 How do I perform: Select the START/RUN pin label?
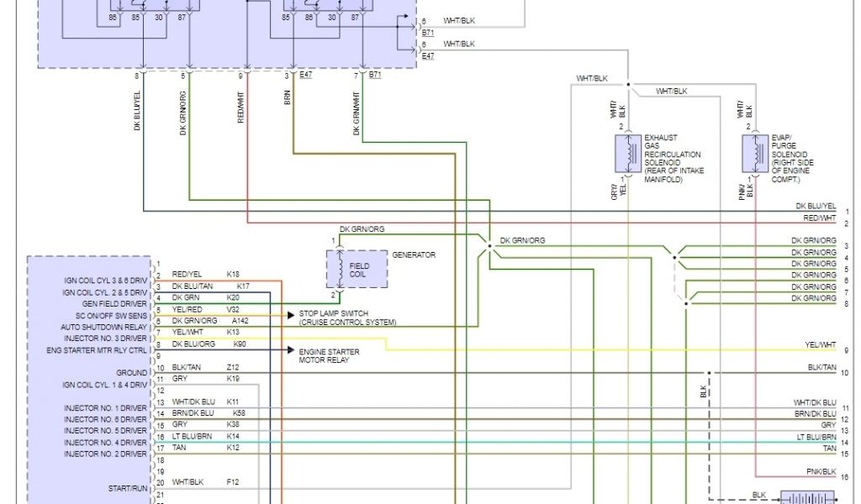tap(127, 487)
